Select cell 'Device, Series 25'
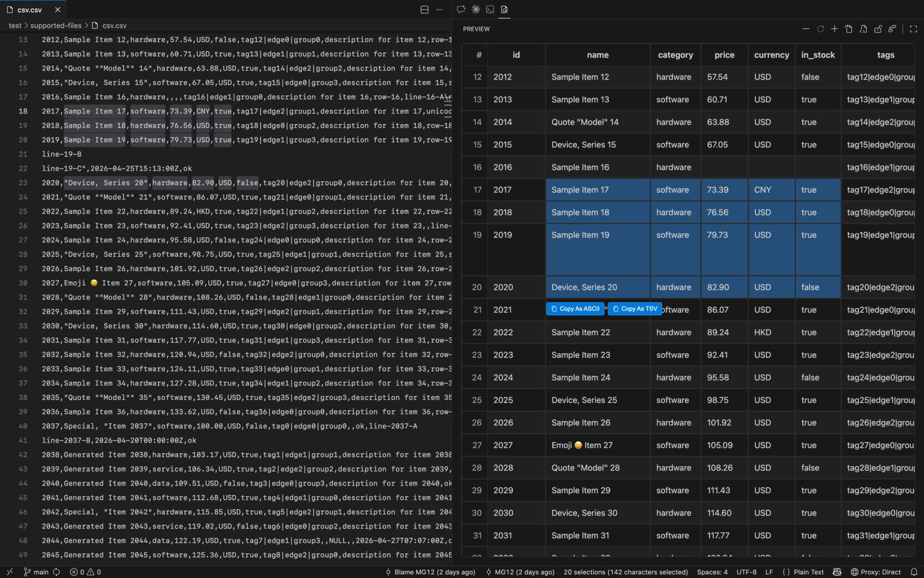This screenshot has height=578, width=924. pos(598,400)
